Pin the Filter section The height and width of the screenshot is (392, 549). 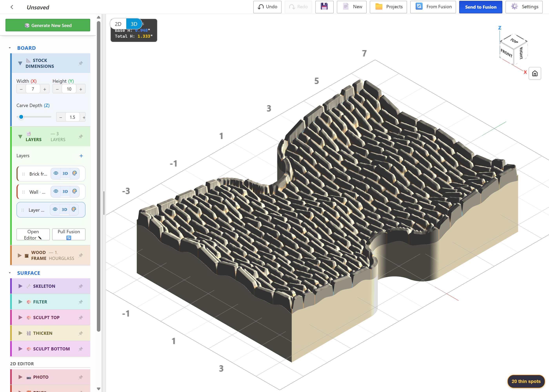tap(81, 302)
